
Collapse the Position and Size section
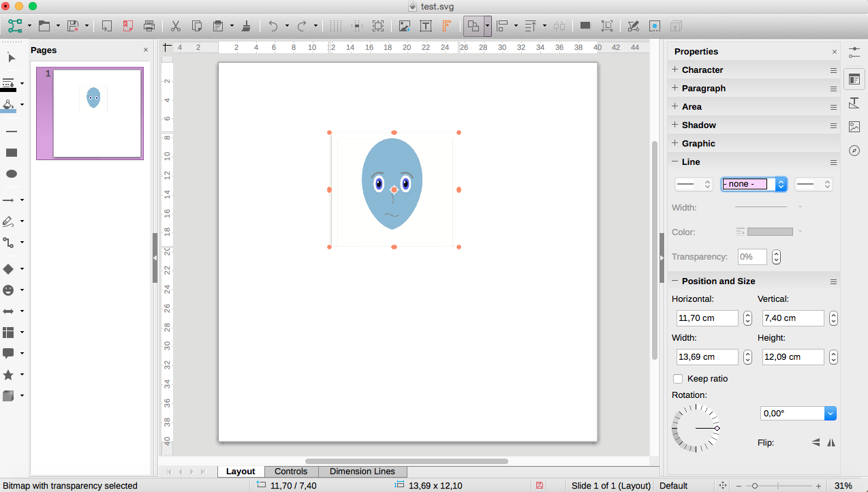click(718, 281)
